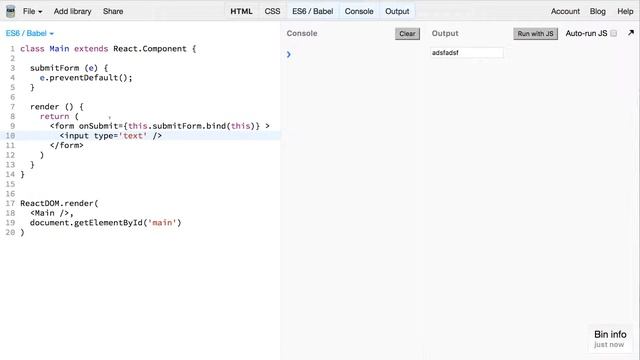
Task: Open the Help link
Action: (x=625, y=11)
